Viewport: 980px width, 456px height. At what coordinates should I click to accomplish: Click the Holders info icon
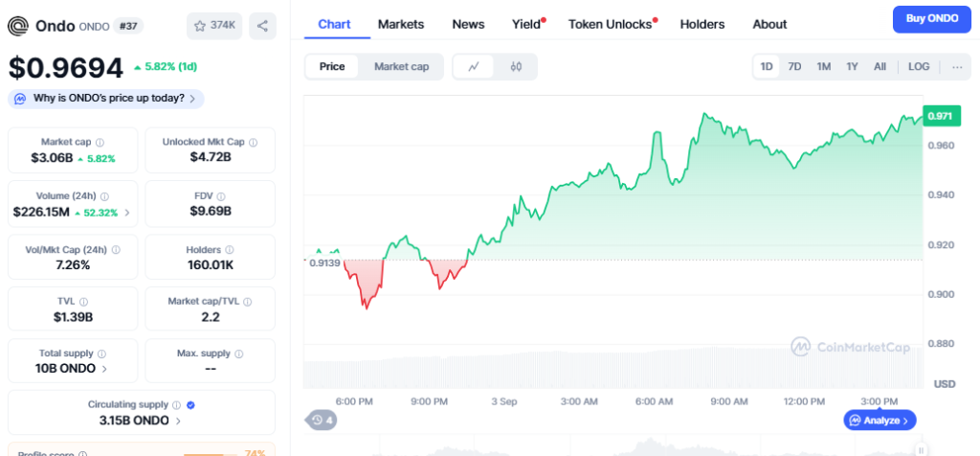(230, 250)
